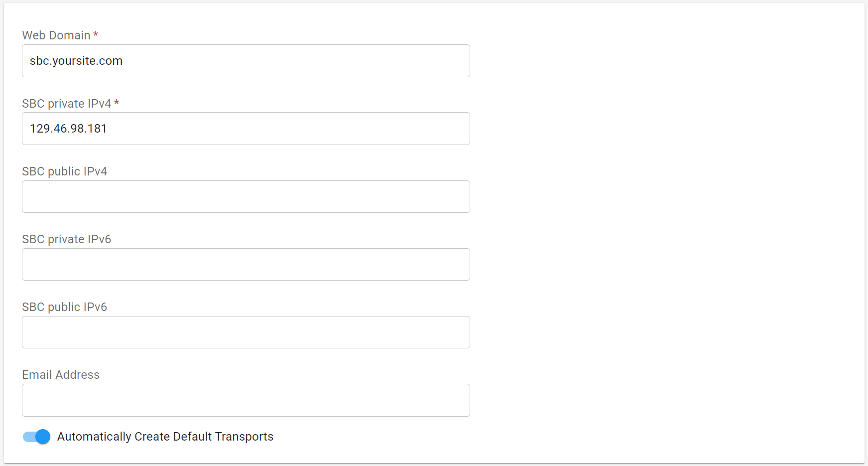Click the Web Domain label
This screenshot has width=868, height=466.
[56, 35]
